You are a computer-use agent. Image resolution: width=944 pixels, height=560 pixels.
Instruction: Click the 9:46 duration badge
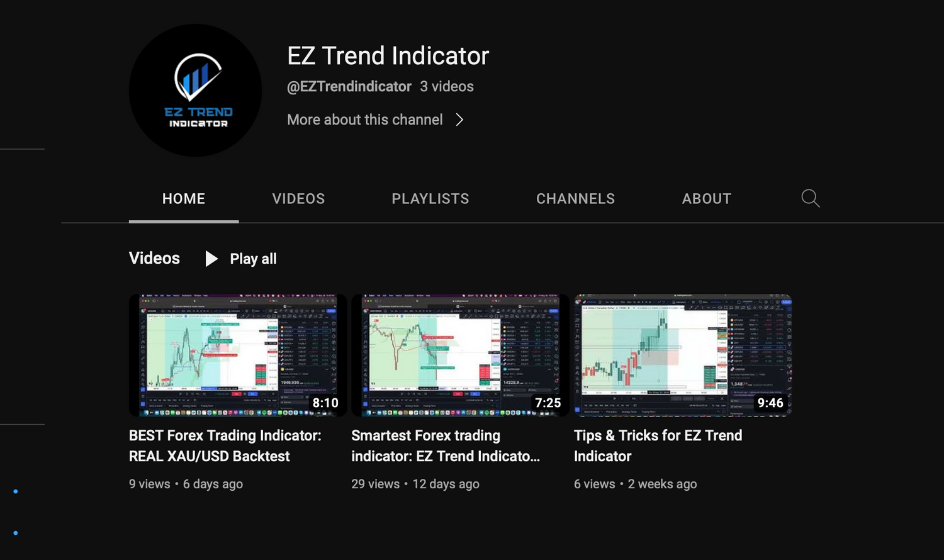click(770, 403)
